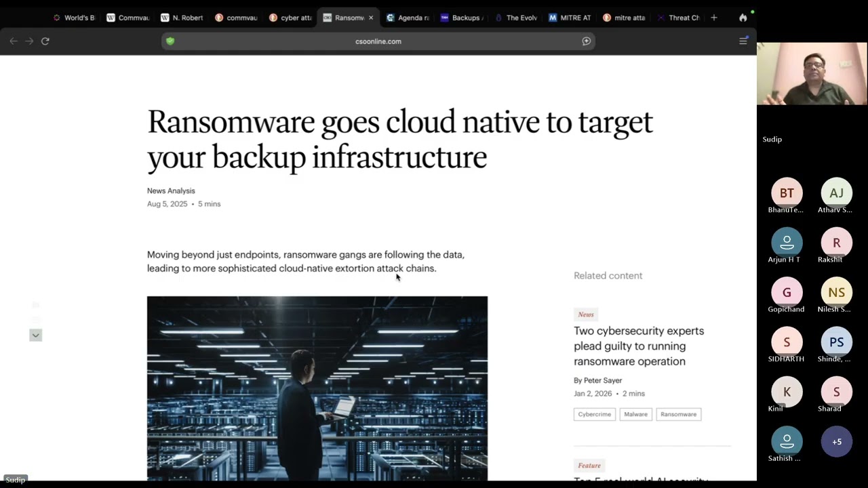Switch to the MITRE AT tab

(570, 18)
